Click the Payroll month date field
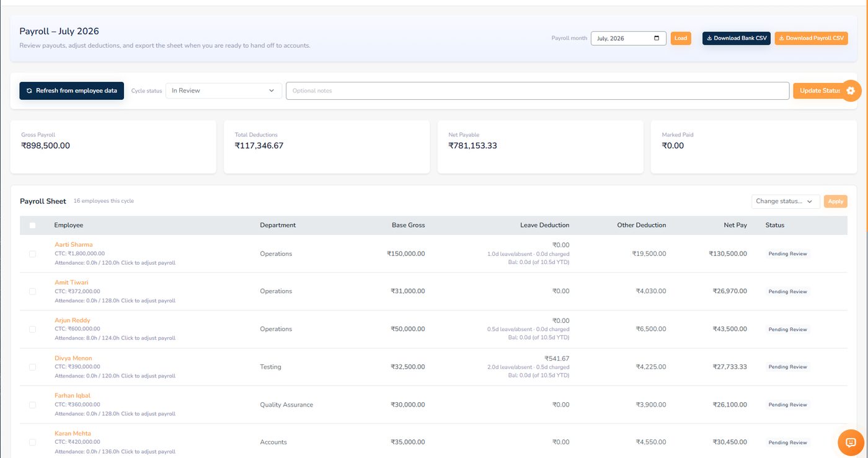Viewport: 868px width, 458px height. tap(628, 38)
